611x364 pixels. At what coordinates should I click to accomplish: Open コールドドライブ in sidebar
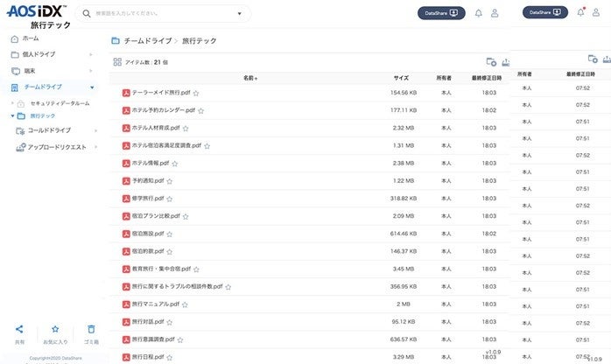pos(49,130)
